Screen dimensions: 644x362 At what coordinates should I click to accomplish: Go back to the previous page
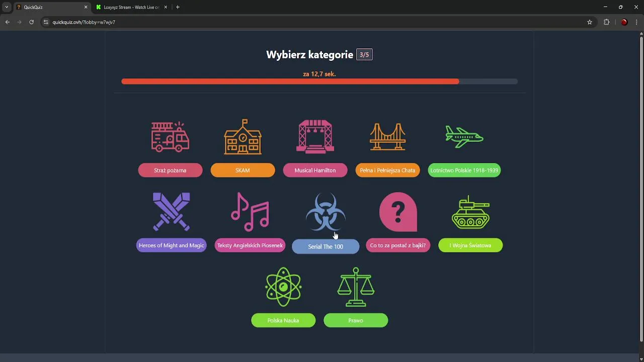pyautogui.click(x=7, y=22)
